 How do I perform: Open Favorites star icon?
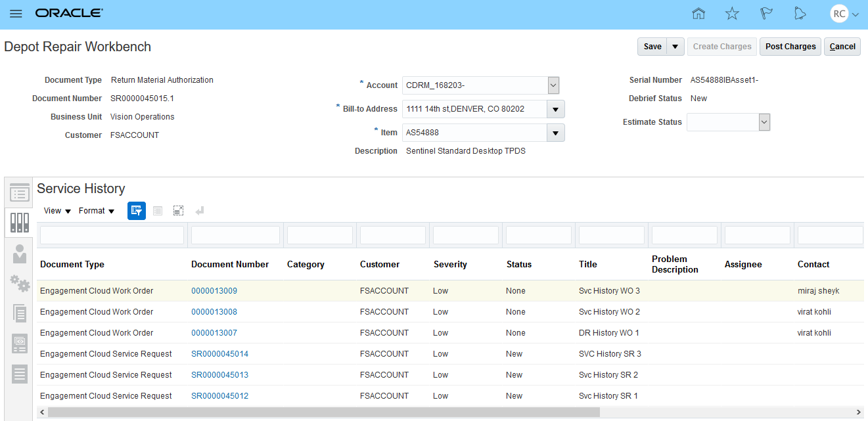pos(732,14)
